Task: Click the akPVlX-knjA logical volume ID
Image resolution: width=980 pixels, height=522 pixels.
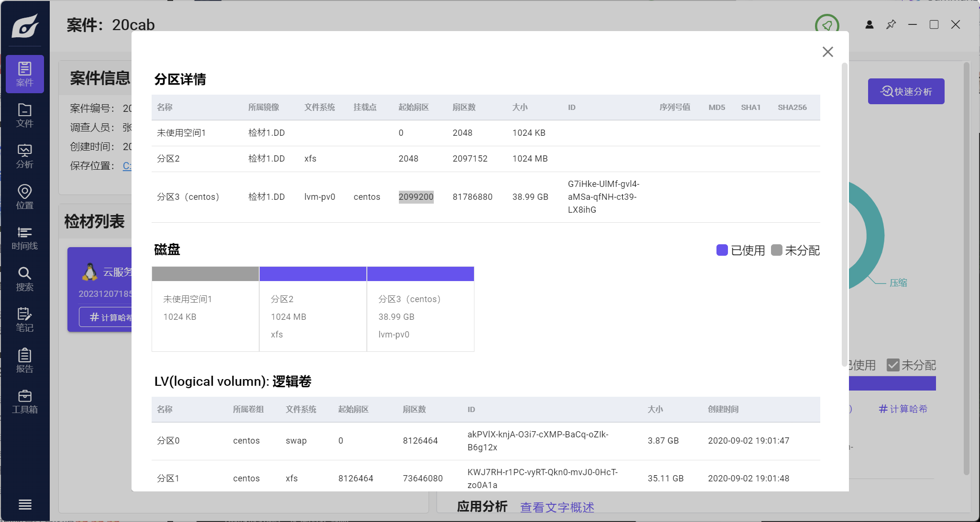Action: tap(538, 441)
